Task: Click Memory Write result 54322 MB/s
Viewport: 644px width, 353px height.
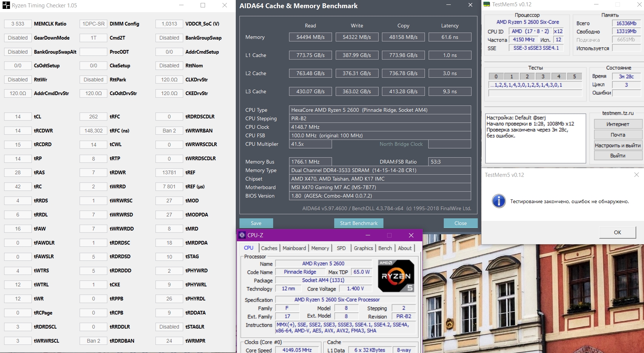Action: click(x=357, y=37)
